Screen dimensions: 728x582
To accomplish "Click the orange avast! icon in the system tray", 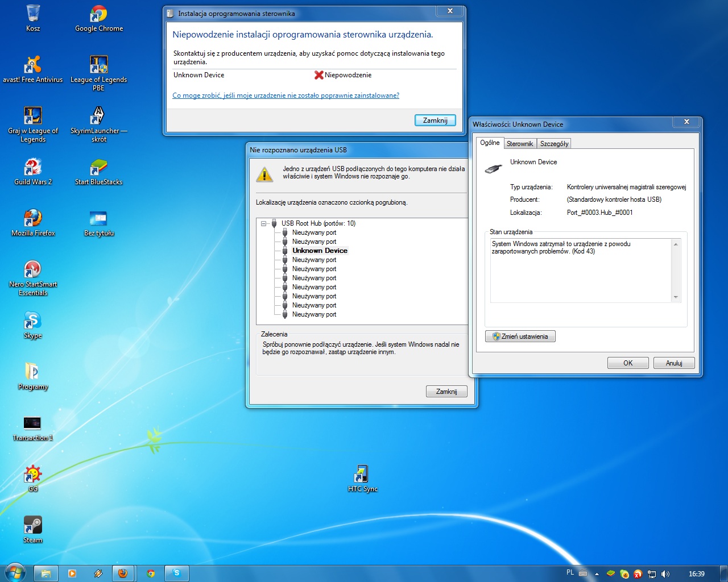I will pyautogui.click(x=638, y=574).
